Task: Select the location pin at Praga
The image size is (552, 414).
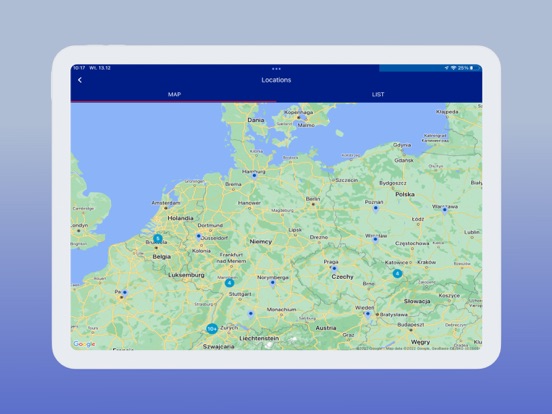Action: (334, 269)
